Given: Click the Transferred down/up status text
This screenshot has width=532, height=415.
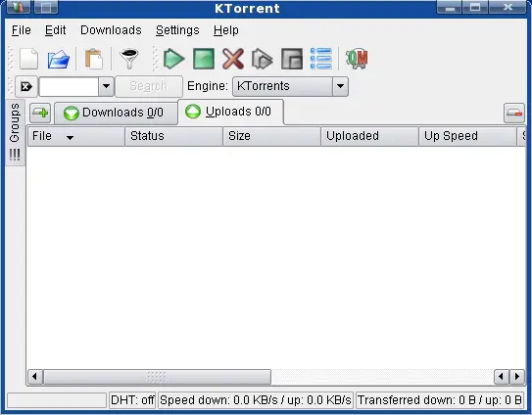Looking at the screenshot, I should 439,400.
